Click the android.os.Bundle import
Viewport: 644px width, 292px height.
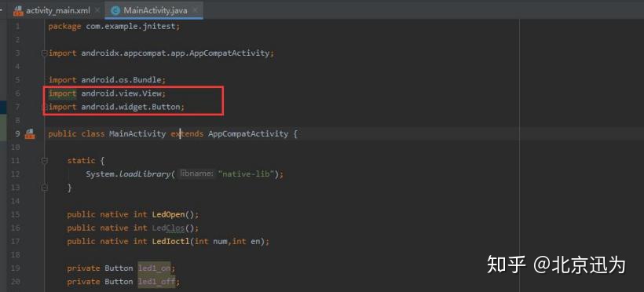pyautogui.click(x=107, y=80)
